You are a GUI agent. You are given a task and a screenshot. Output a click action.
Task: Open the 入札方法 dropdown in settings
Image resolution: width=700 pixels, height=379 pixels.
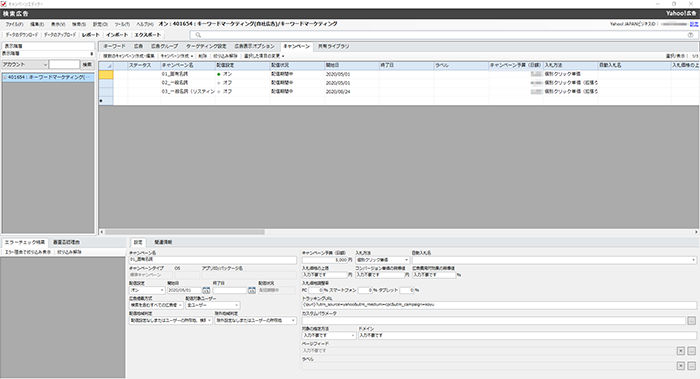coord(382,260)
